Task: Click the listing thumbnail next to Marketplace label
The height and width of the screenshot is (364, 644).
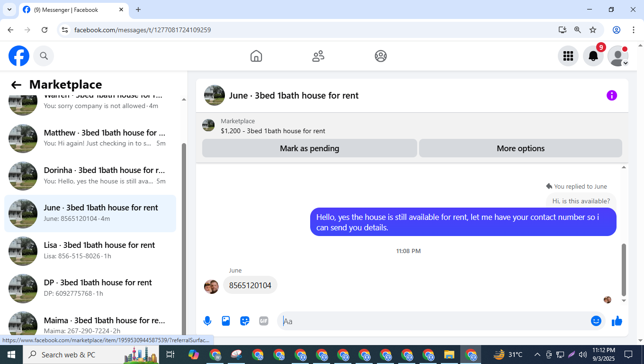Action: click(x=208, y=126)
